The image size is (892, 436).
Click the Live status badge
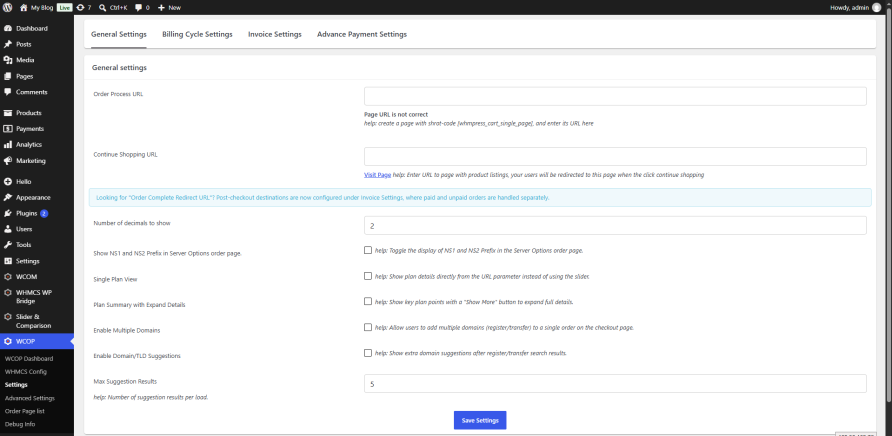(64, 8)
